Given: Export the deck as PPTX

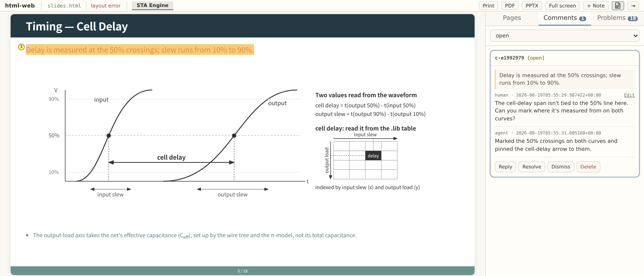Looking at the screenshot, I should point(532,6).
